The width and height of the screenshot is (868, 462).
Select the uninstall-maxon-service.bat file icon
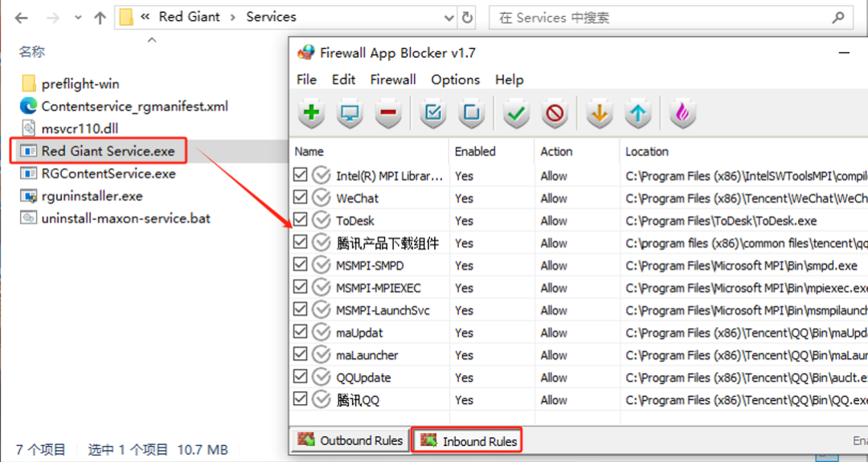[x=29, y=218]
